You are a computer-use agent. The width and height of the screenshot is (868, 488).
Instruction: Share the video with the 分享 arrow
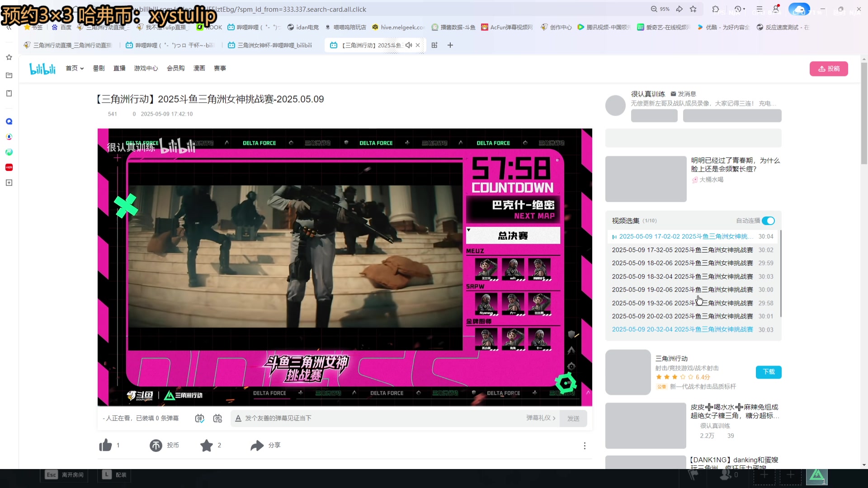tap(257, 446)
